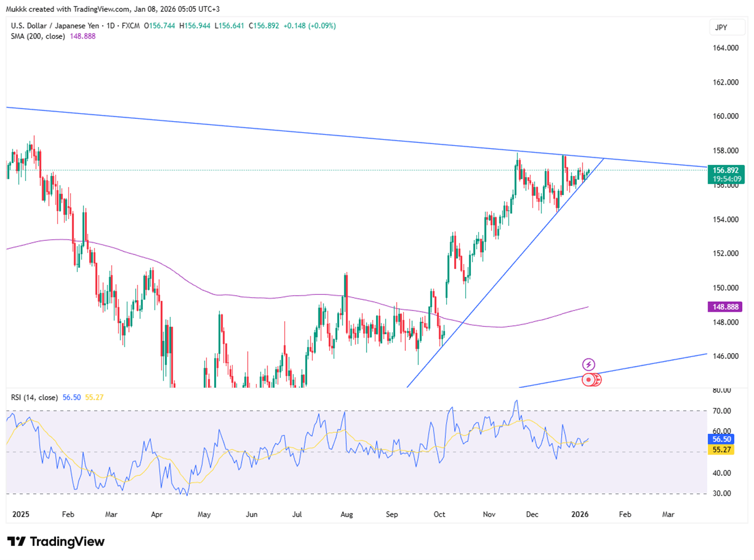
Task: Click the 70.00 RSI axis level
Action: (722, 411)
